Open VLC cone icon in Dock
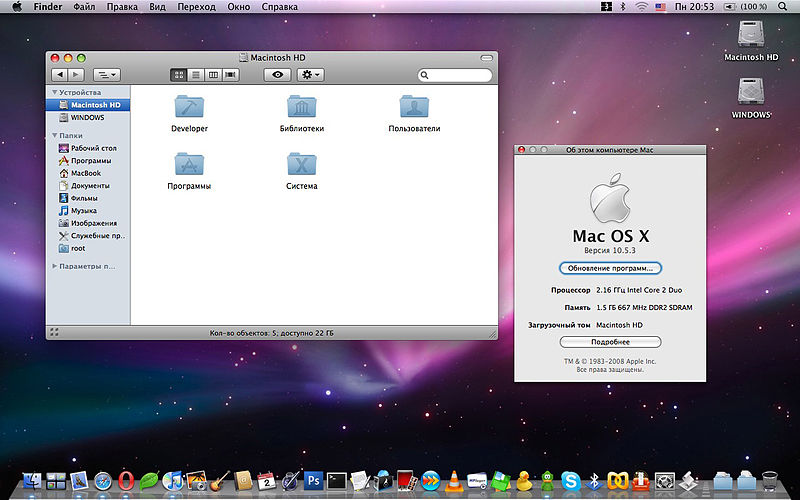800x500 pixels. [x=454, y=481]
